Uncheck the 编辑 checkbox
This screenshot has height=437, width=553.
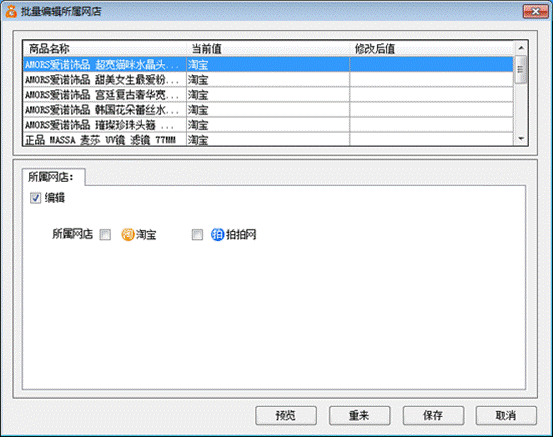click(35, 198)
